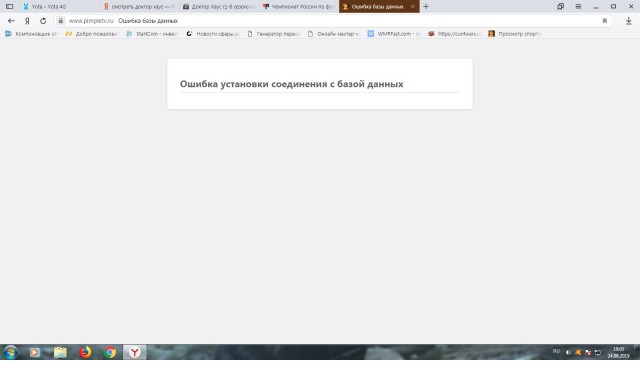Open the https://cuntwars bookmark

[x=455, y=34]
